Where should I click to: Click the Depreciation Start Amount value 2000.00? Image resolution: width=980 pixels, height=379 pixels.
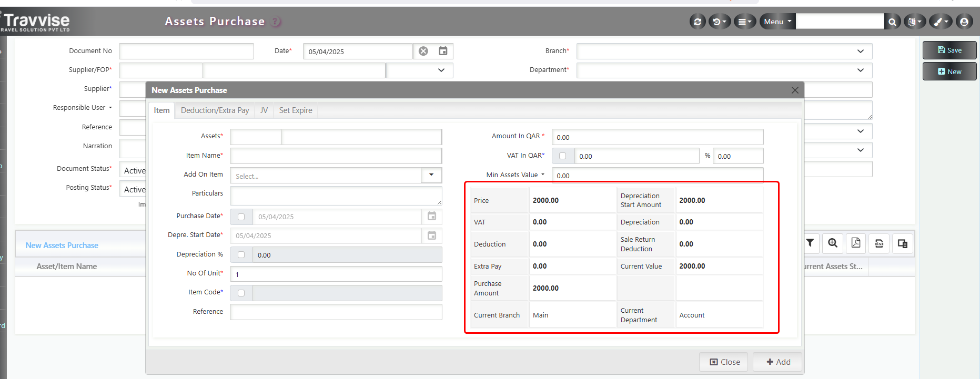[692, 200]
